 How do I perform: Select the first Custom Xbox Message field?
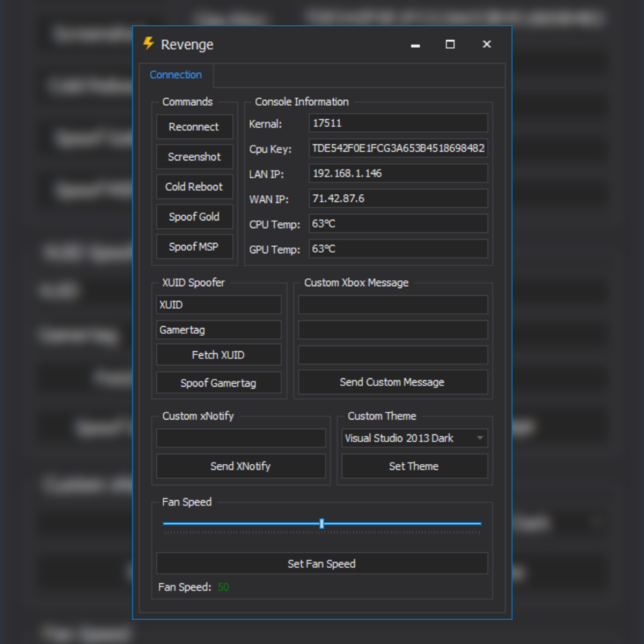(x=393, y=305)
